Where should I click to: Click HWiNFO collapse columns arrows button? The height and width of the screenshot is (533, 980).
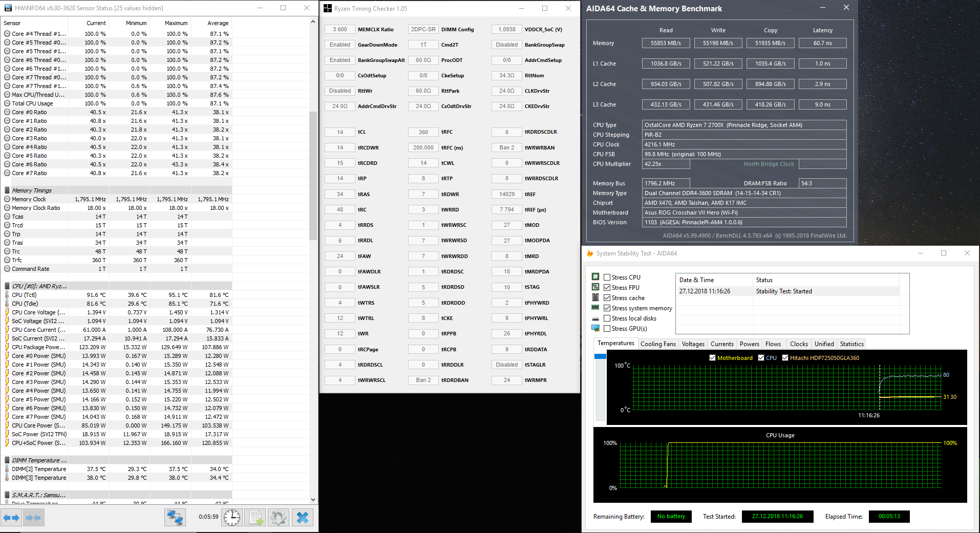(x=33, y=518)
